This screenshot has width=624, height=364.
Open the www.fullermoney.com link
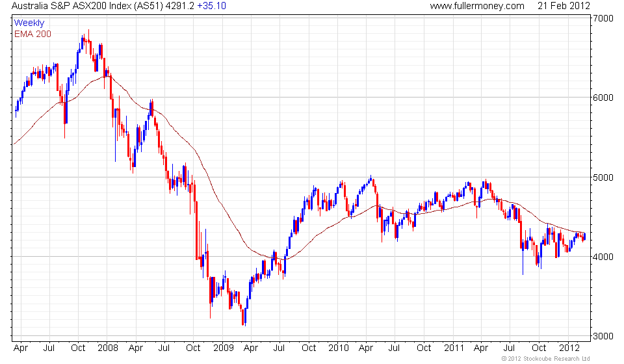pyautogui.click(x=477, y=6)
